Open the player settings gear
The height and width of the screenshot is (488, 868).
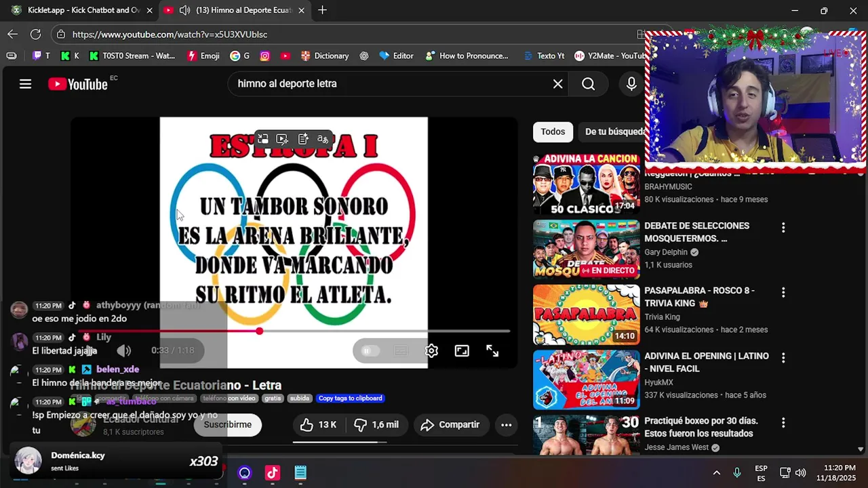(x=431, y=350)
